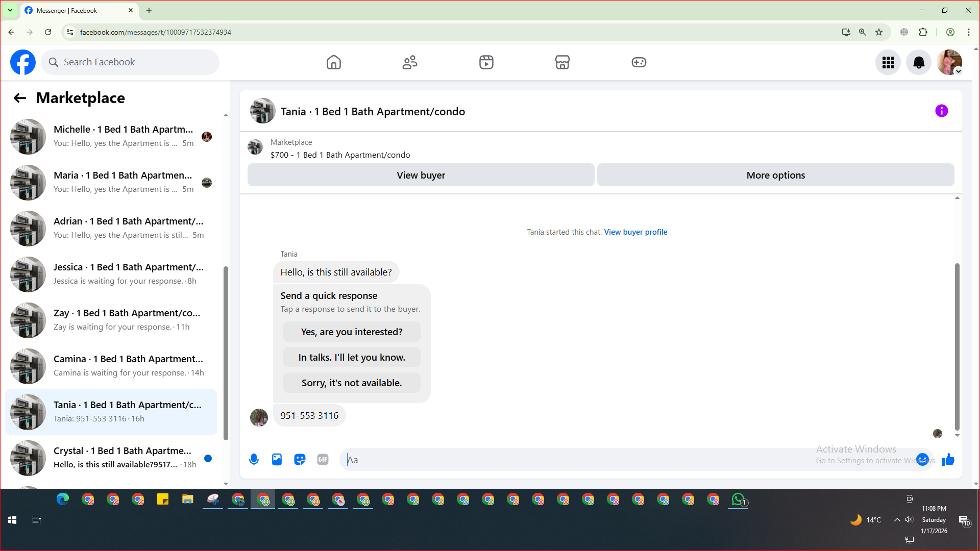Open the sticker picker icon
Viewport: 980px width, 551px height.
tap(300, 460)
